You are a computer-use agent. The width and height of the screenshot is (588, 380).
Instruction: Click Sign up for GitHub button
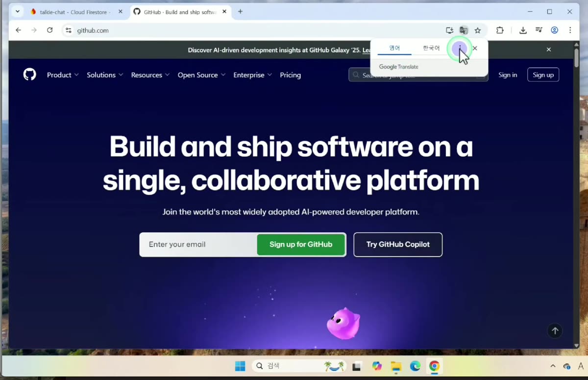point(301,244)
